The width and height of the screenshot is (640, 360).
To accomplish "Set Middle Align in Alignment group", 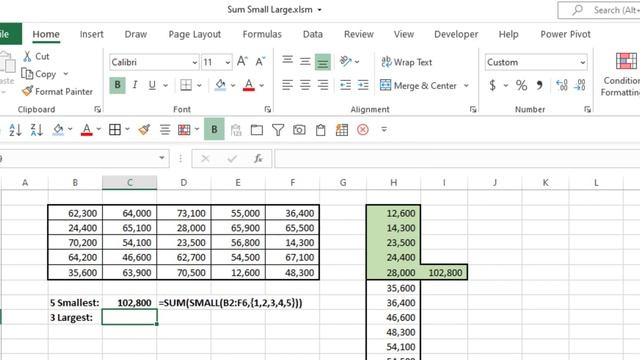I will [x=305, y=62].
